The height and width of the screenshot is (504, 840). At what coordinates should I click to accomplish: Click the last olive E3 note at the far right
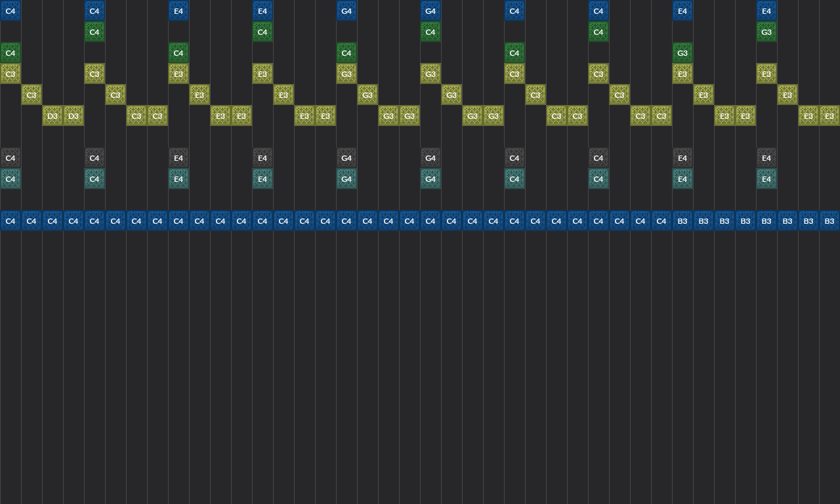(829, 115)
